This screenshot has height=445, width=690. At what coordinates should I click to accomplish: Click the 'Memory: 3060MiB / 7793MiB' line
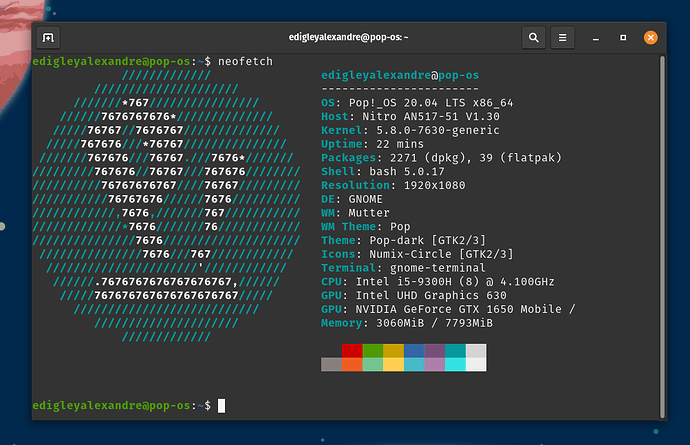pos(407,323)
